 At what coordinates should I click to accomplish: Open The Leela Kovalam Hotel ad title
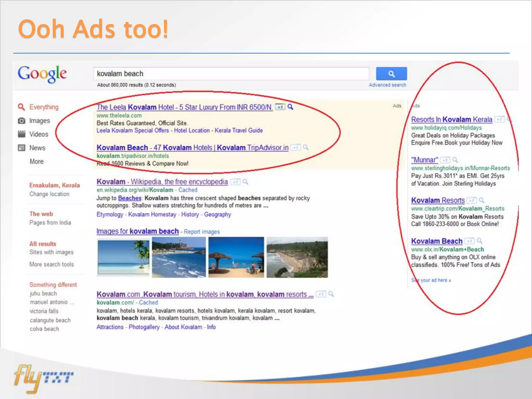point(185,107)
